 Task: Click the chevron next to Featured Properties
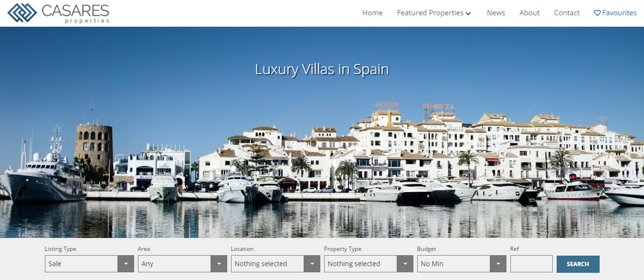(468, 14)
